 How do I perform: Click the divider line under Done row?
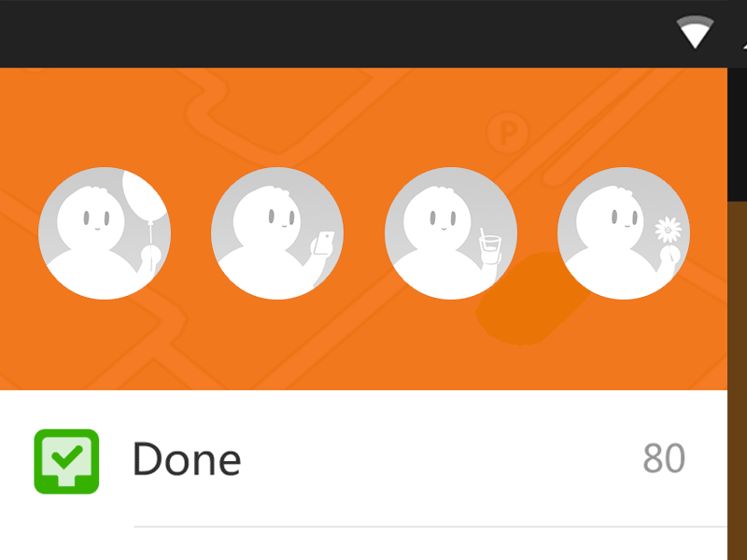click(x=430, y=526)
